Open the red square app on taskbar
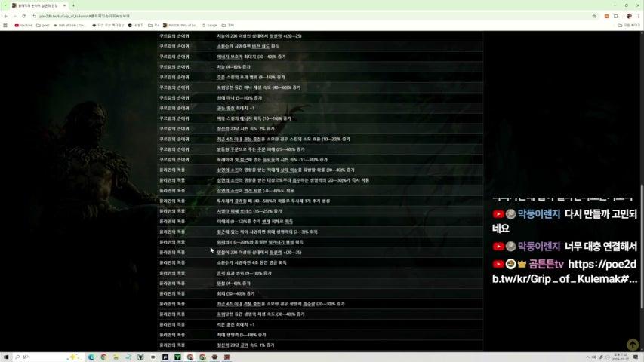The image size is (644, 362). coord(226,357)
